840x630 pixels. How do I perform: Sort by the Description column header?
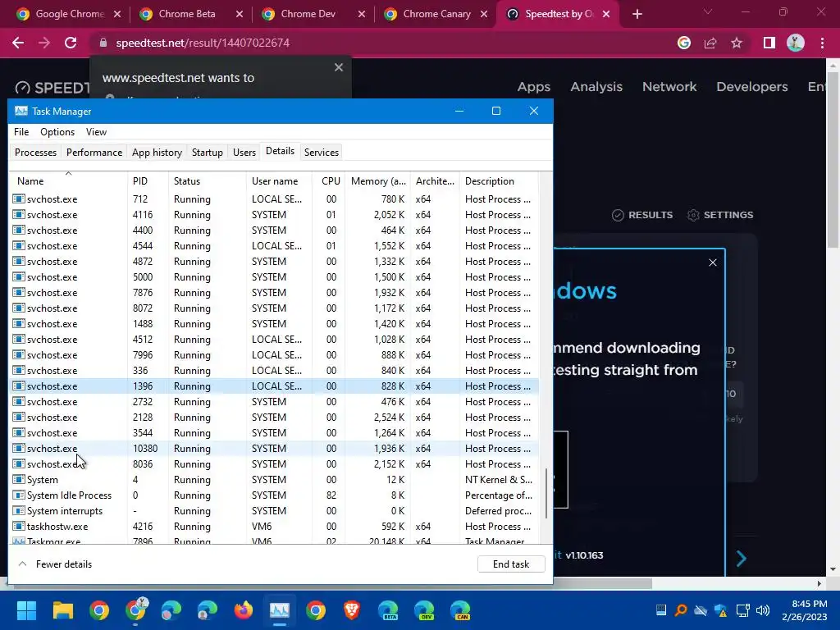point(499,181)
